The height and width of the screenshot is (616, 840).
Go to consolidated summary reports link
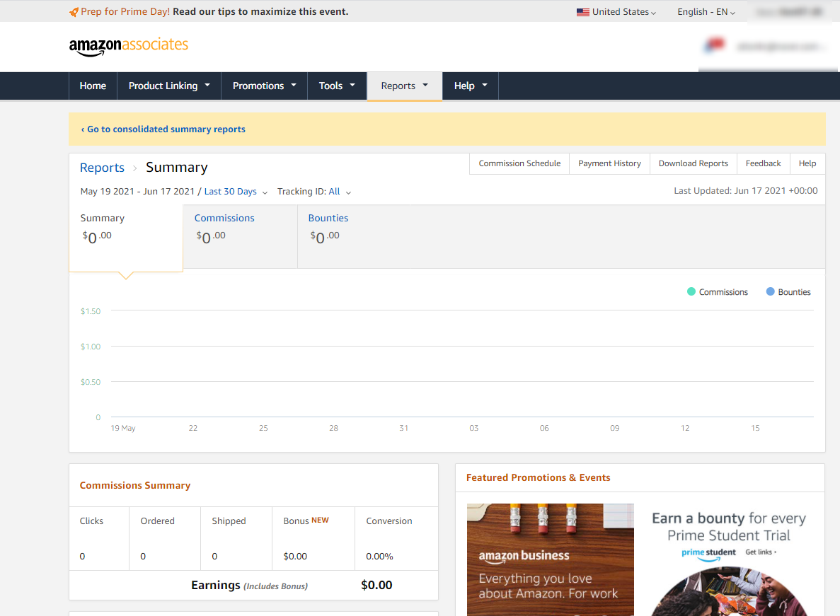[x=163, y=129]
